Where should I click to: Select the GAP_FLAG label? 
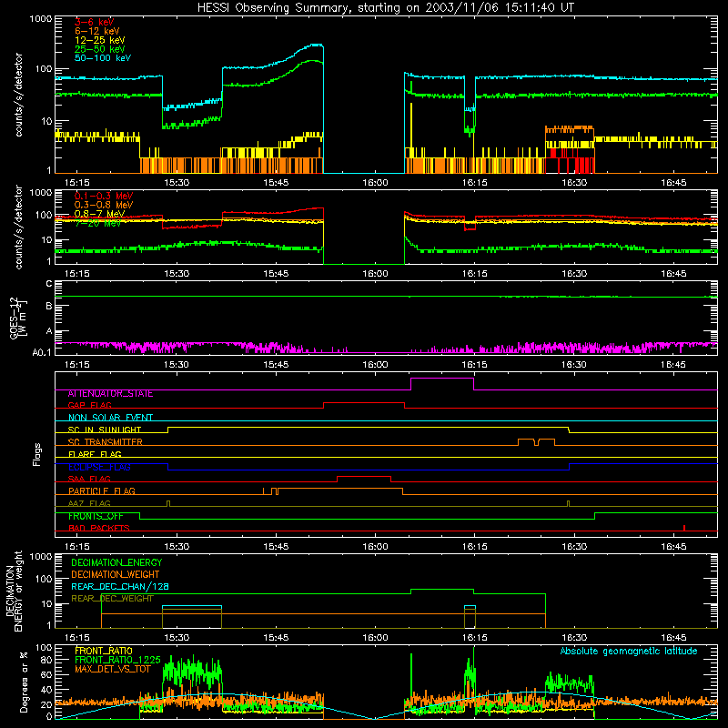click(x=89, y=406)
